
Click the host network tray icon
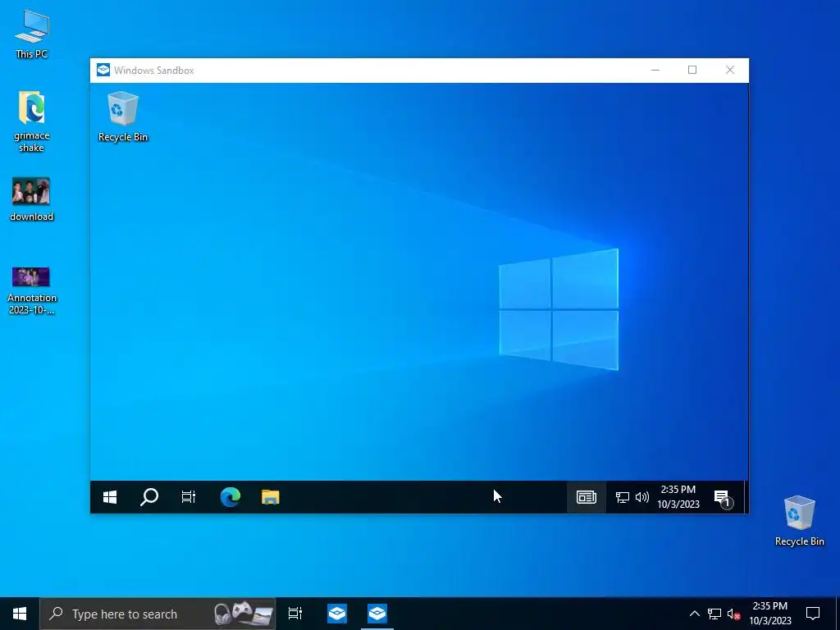[x=714, y=614]
